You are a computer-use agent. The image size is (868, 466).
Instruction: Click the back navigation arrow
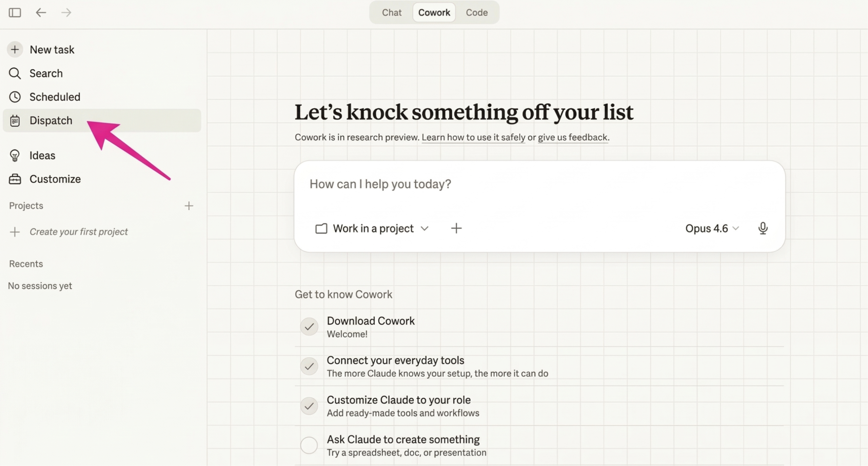(41, 13)
